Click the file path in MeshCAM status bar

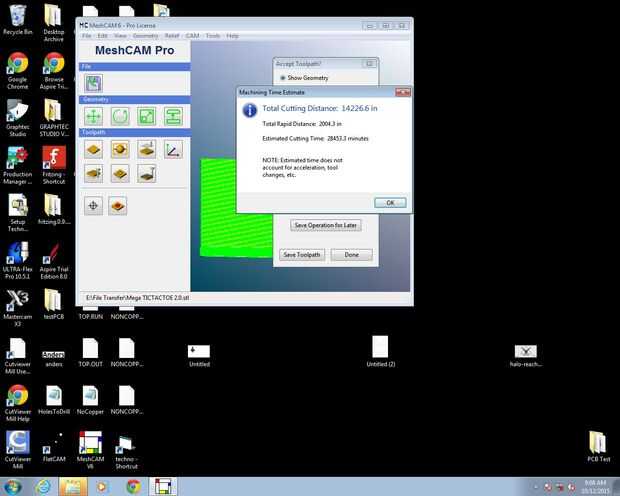[137, 297]
